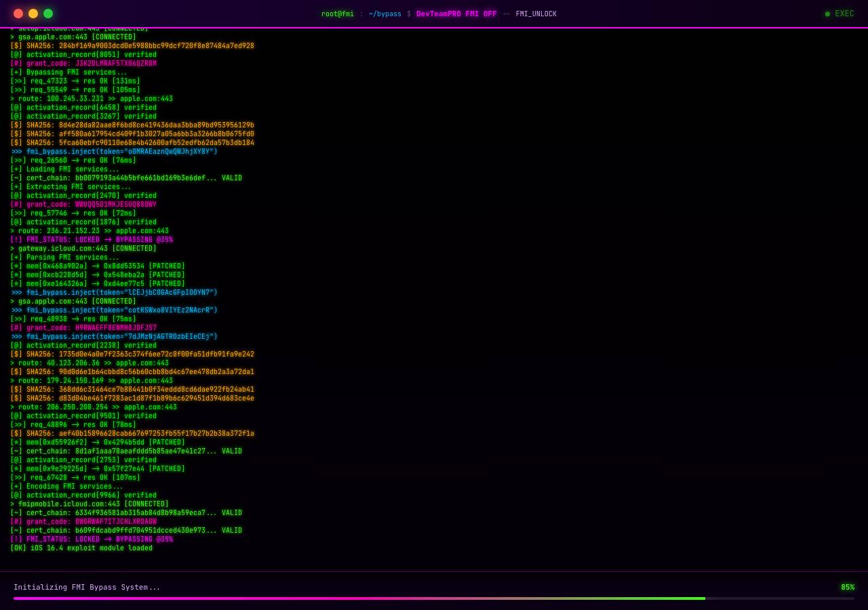Screen dimensions: 868x610
Task: Click the fmipmobile.icloud.com:443 CONNECTED line
Action: coord(90,504)
